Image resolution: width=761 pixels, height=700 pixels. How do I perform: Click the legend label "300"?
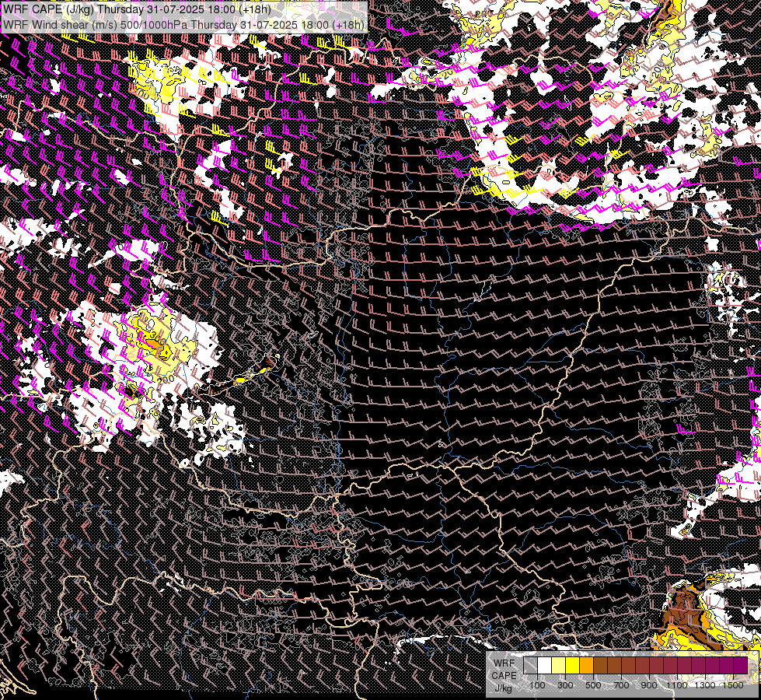[565, 685]
